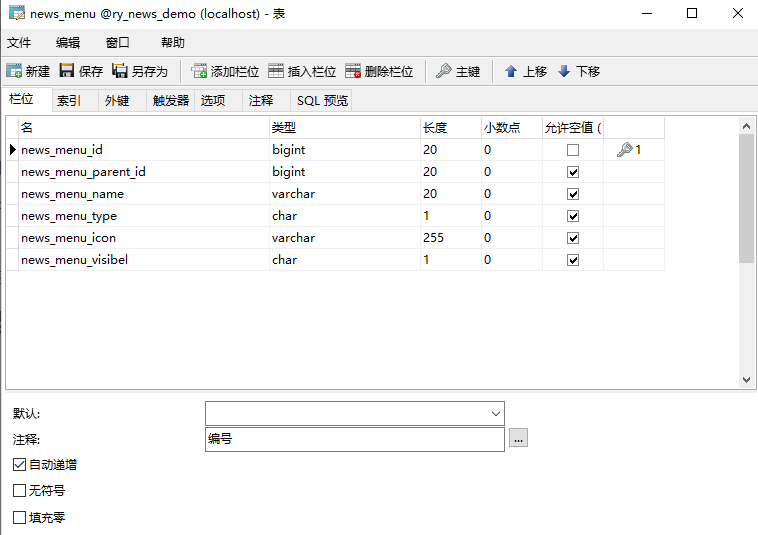Screen dimensions: 758x535
Task: Switch to the SQL 预览 tab
Action: click(322, 101)
